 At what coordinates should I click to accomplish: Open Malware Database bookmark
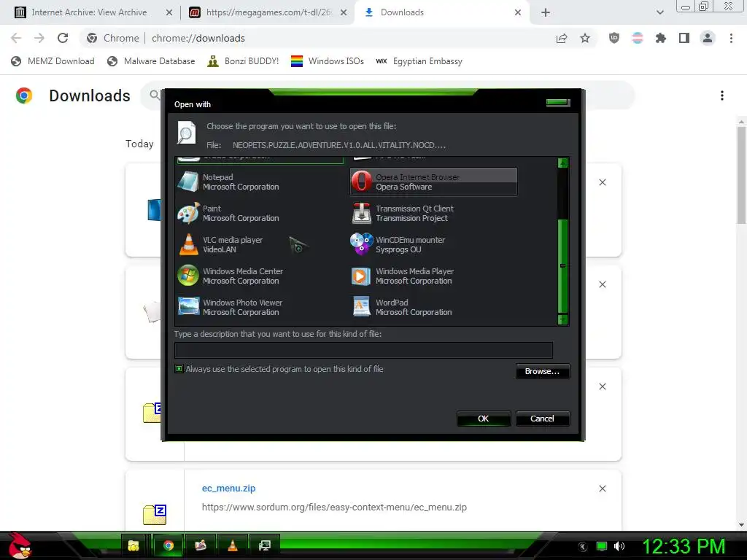click(x=151, y=61)
